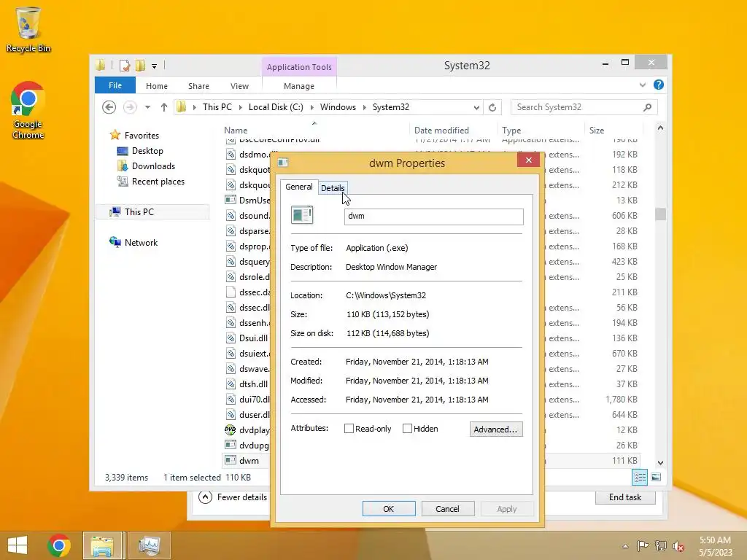
Task: Go up one folder level
Action: click(x=164, y=107)
